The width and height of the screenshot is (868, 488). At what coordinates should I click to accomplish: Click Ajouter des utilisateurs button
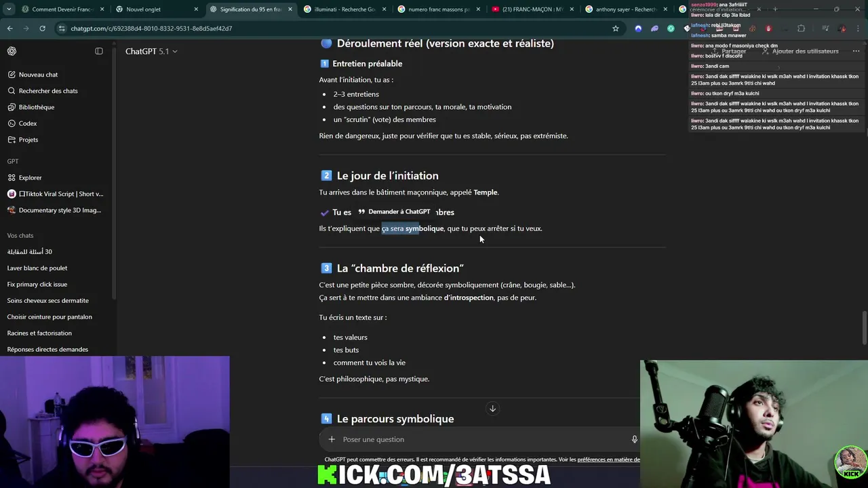[800, 52]
